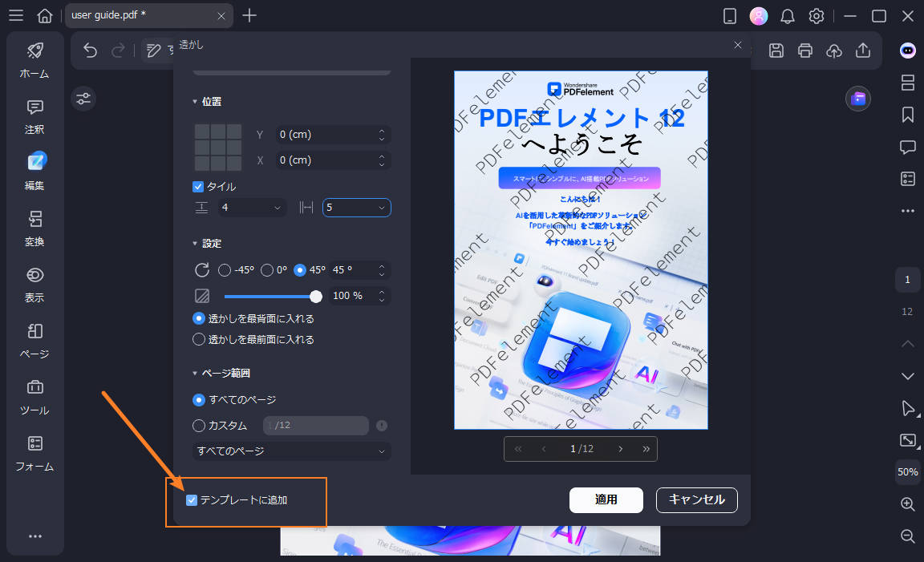Viewport: 924px width, 562px height.
Task: Open the hamburger menu top left
Action: coord(16,15)
